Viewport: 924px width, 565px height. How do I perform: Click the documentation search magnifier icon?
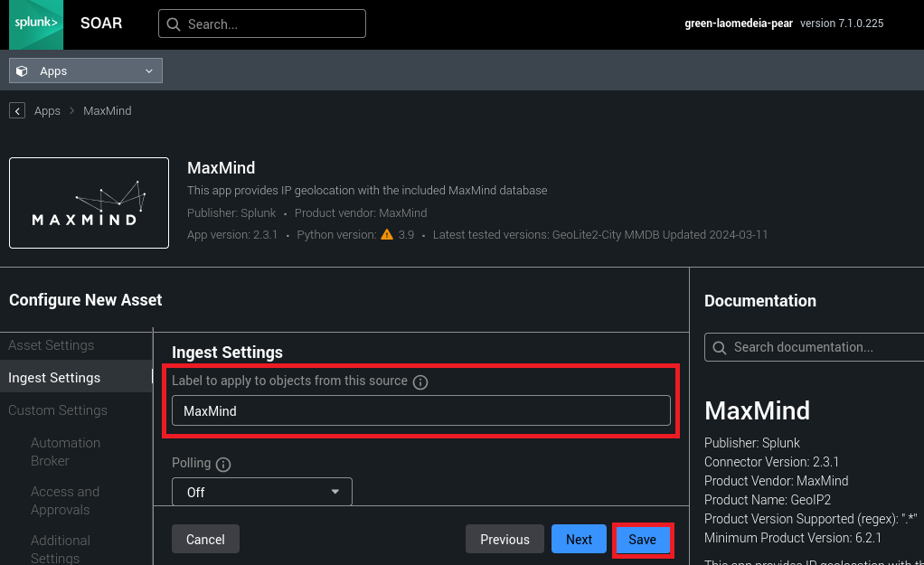pyautogui.click(x=720, y=347)
